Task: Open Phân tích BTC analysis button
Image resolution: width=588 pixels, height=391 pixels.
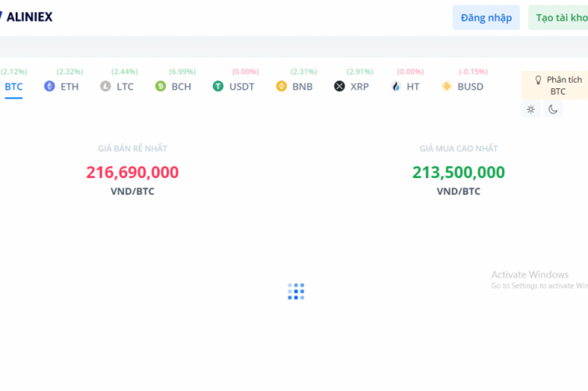Action: (x=555, y=86)
